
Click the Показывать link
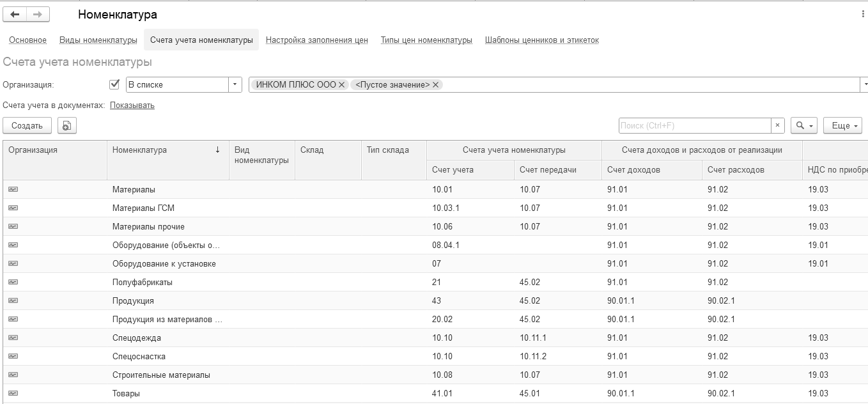[132, 105]
